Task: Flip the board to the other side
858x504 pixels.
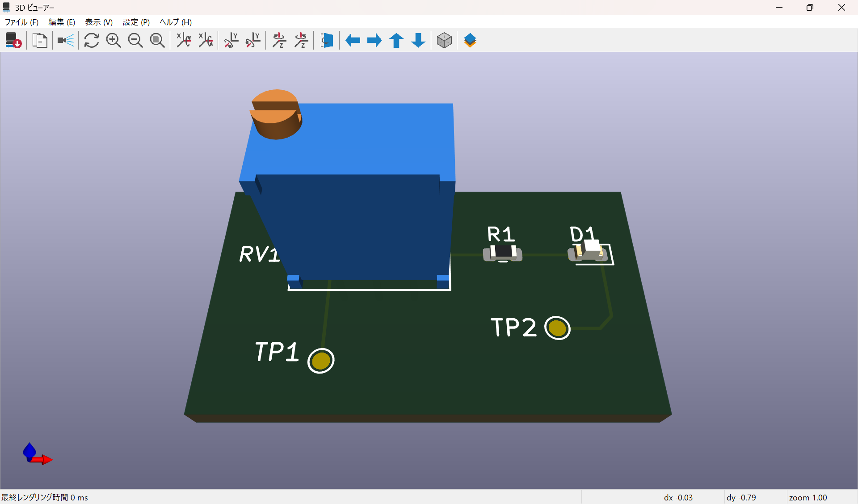Action: point(326,40)
